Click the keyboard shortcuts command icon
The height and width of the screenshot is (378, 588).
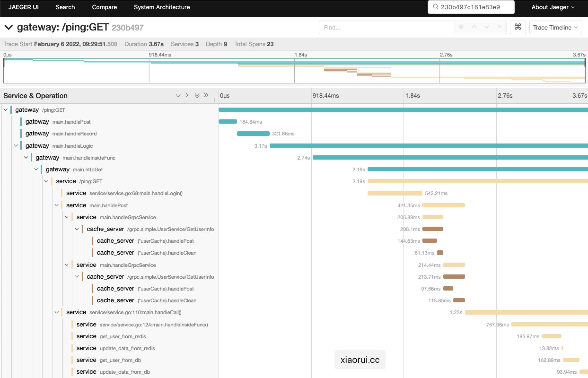click(x=518, y=27)
